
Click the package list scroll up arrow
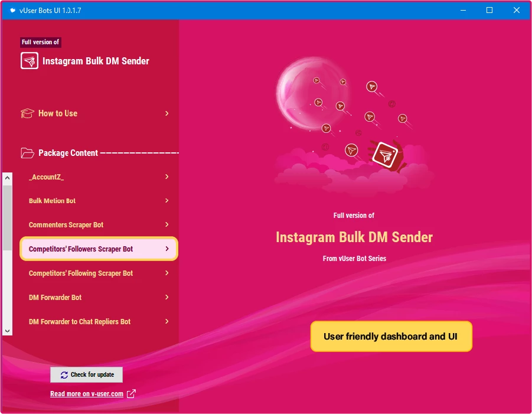(x=8, y=178)
